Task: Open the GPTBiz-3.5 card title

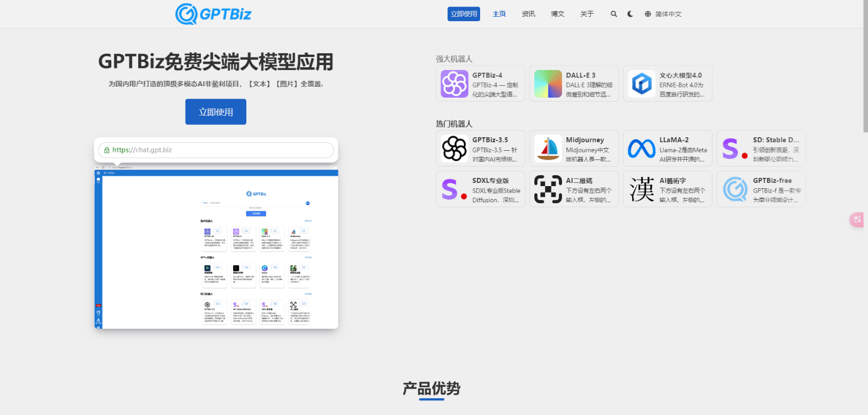Action: click(490, 140)
